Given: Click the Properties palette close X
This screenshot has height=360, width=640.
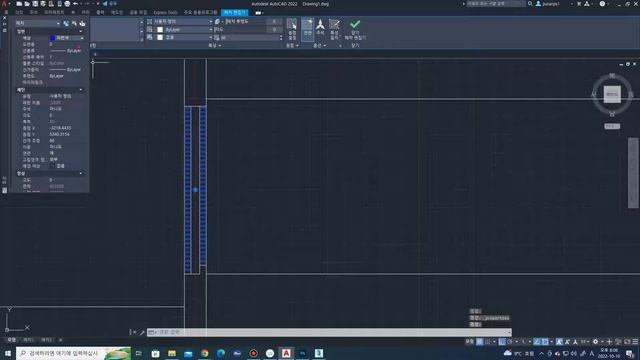Looking at the screenshot, I should point(4,18).
